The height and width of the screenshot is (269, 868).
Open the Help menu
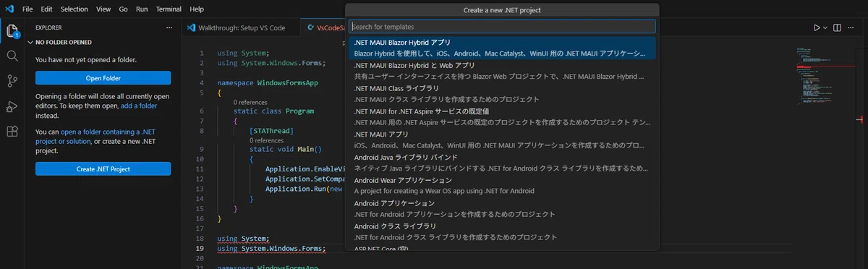[x=197, y=9]
